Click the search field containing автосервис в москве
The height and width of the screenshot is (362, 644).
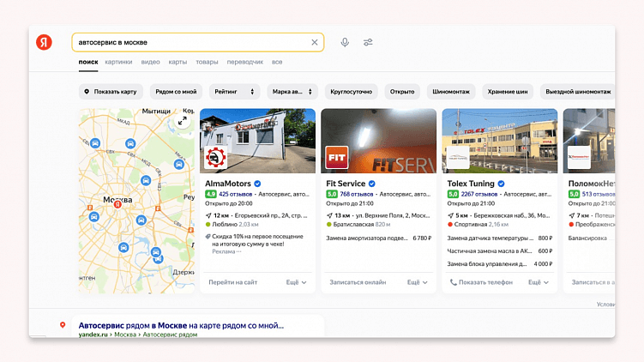(198, 42)
